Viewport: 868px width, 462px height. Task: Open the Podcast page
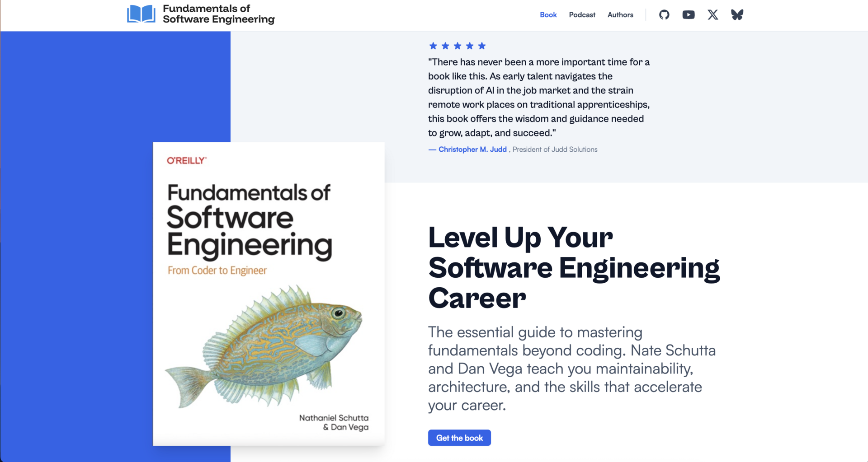(x=582, y=15)
